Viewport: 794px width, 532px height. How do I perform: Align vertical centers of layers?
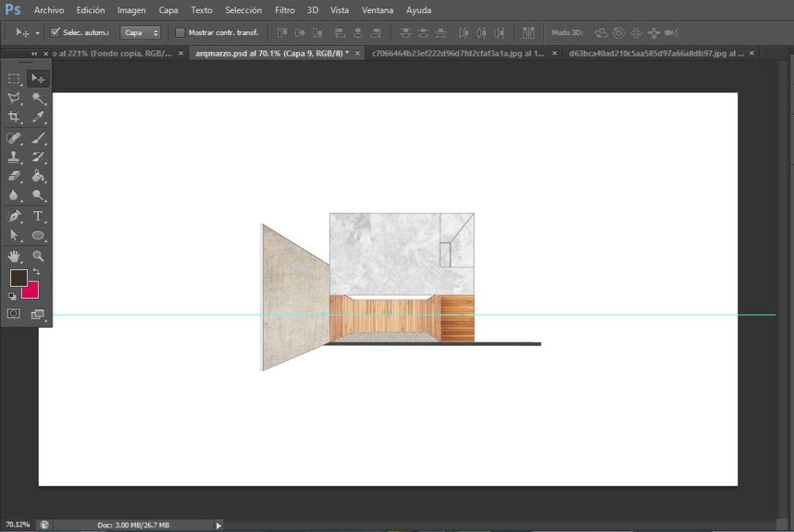[x=300, y=33]
